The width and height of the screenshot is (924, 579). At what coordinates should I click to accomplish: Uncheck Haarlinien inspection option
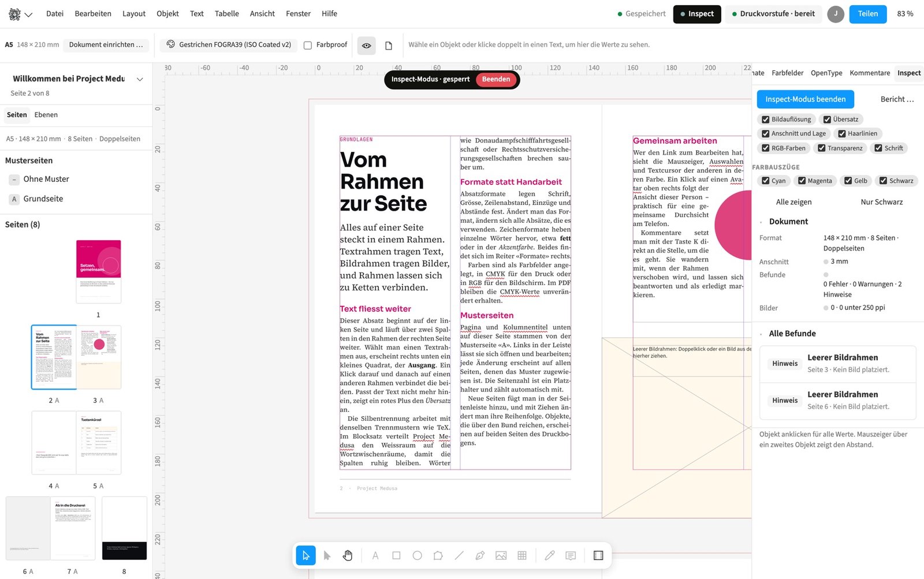point(842,133)
